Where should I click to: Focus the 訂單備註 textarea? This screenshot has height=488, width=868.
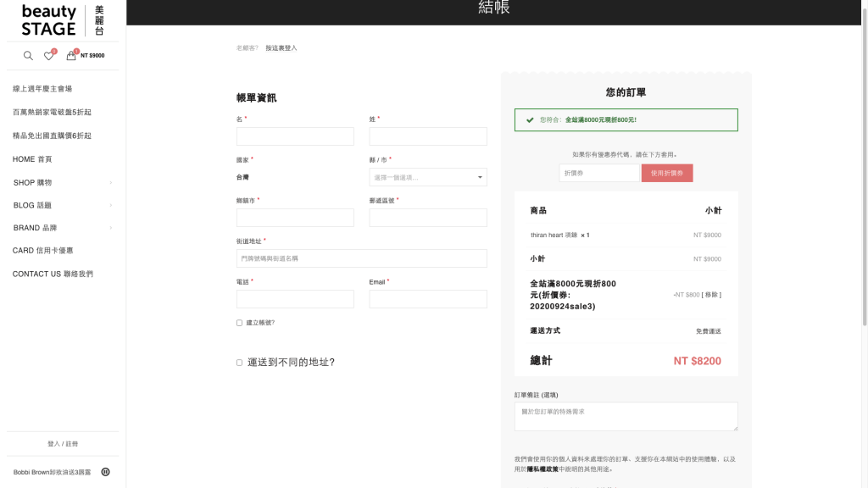[626, 417]
